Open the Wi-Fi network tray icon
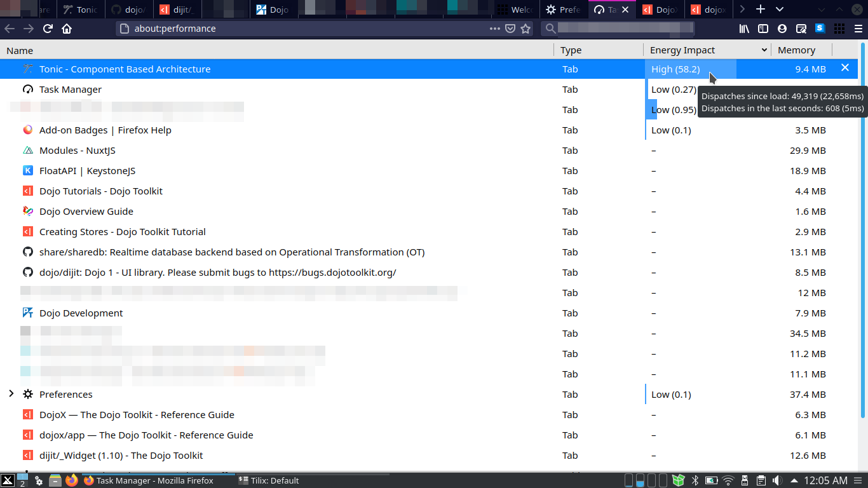Viewport: 868px width, 488px height. (728, 480)
